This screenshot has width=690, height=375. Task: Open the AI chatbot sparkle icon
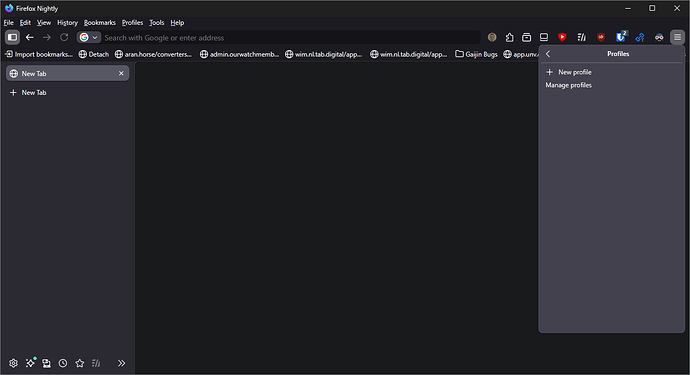coord(30,363)
